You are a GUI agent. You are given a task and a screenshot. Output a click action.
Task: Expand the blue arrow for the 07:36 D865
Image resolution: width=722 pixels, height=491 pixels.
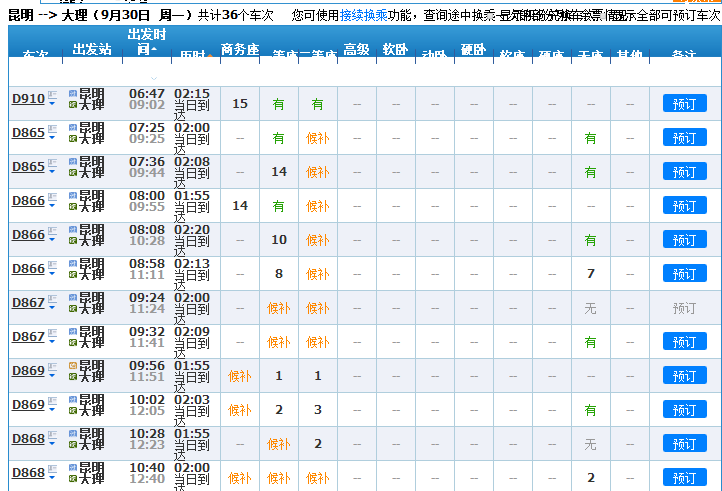click(52, 173)
